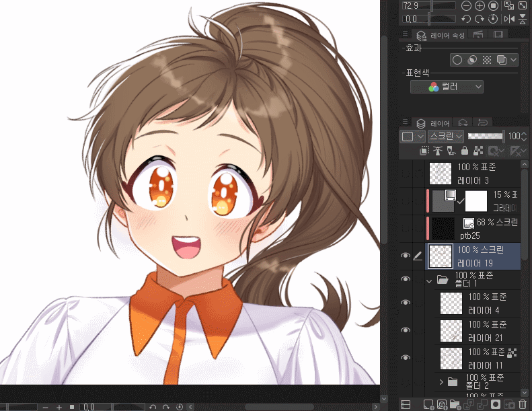Click the navigator fit-to-screen toggle icon
The width and height of the screenshot is (532, 411).
509,6
